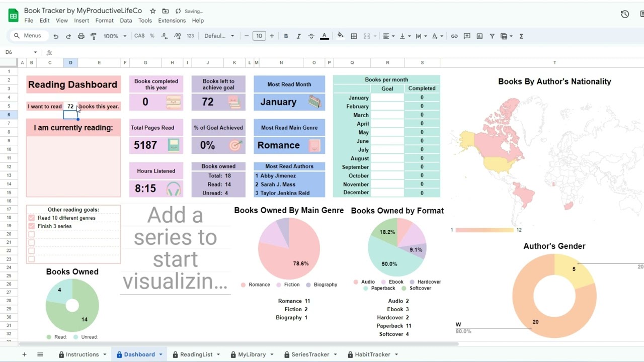Click the horizontal scrollbar at the bottom
Viewport: 644px width, 362px height.
(x=238, y=344)
